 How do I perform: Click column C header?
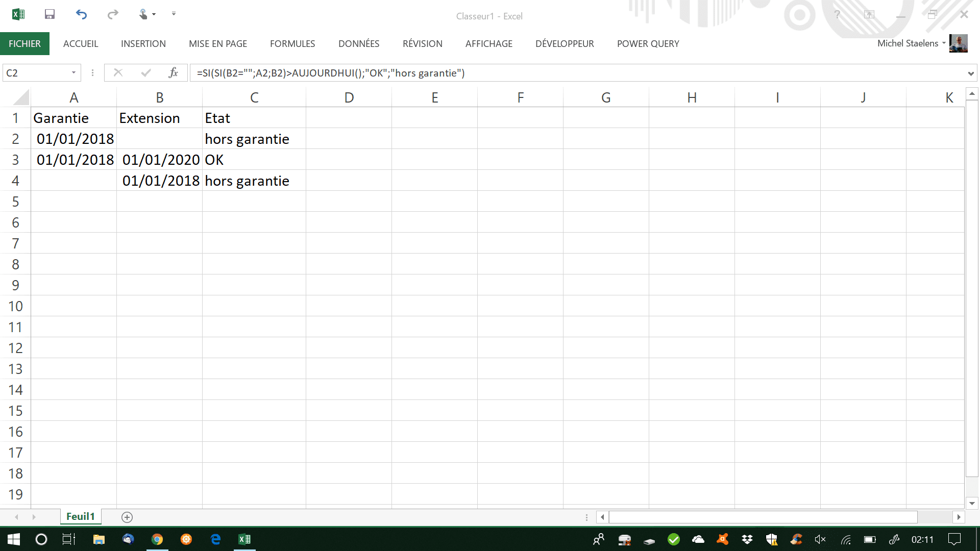pos(254,97)
